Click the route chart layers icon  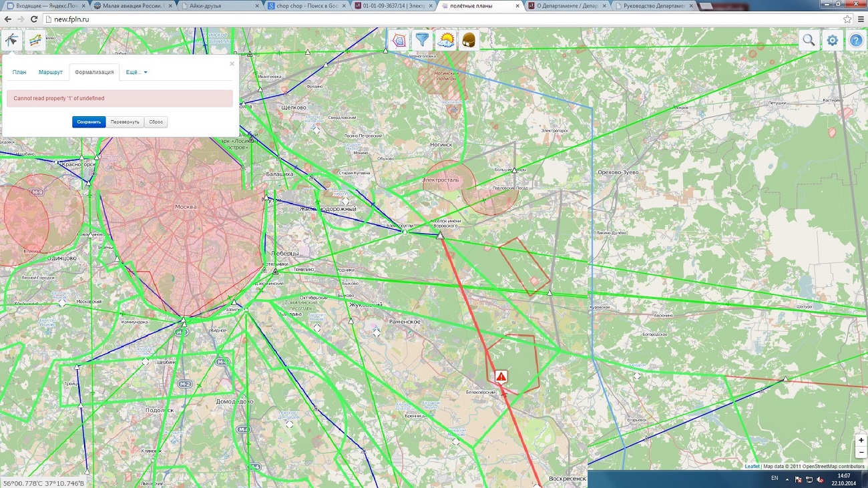click(35, 41)
